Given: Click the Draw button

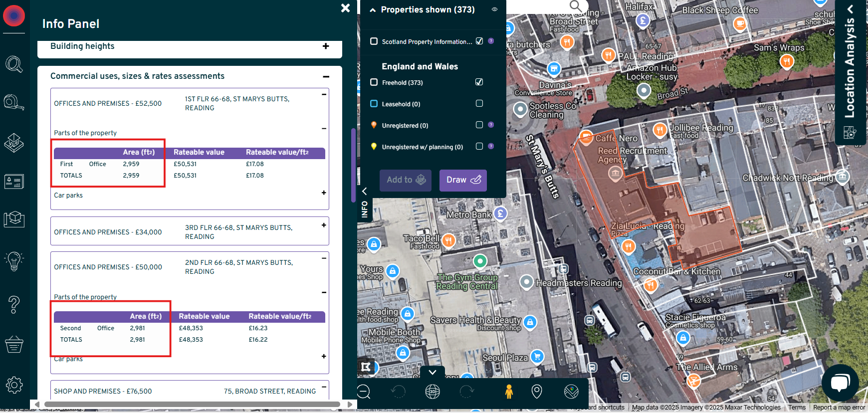Looking at the screenshot, I should point(463,180).
